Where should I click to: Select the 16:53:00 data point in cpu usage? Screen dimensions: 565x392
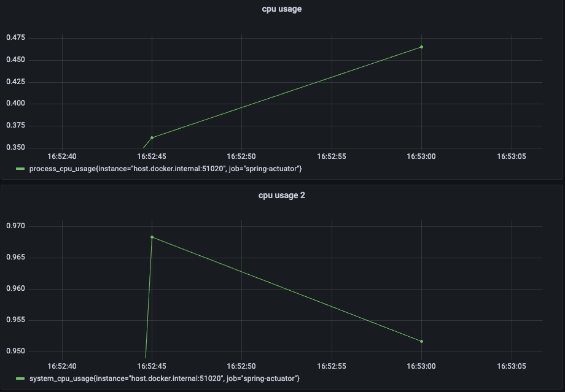[421, 47]
